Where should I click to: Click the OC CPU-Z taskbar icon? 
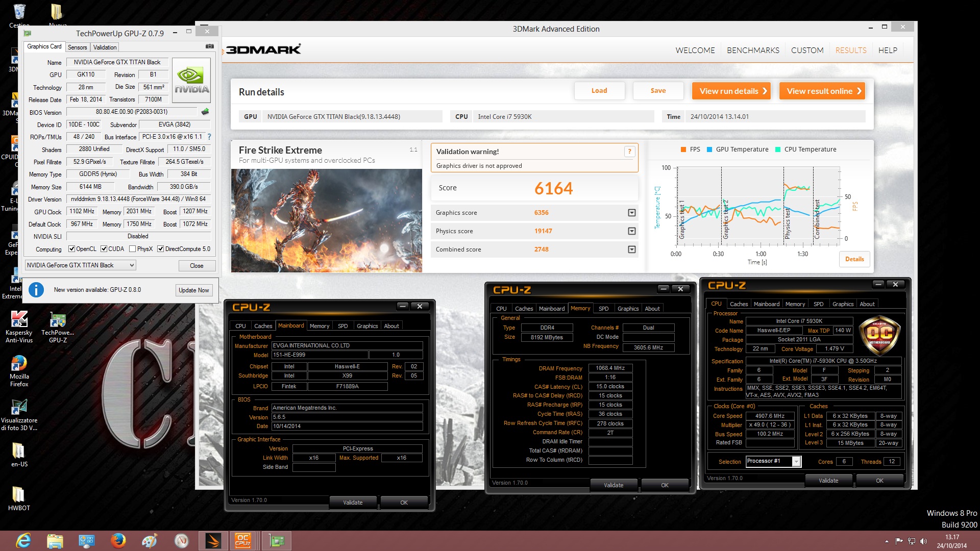pos(242,541)
